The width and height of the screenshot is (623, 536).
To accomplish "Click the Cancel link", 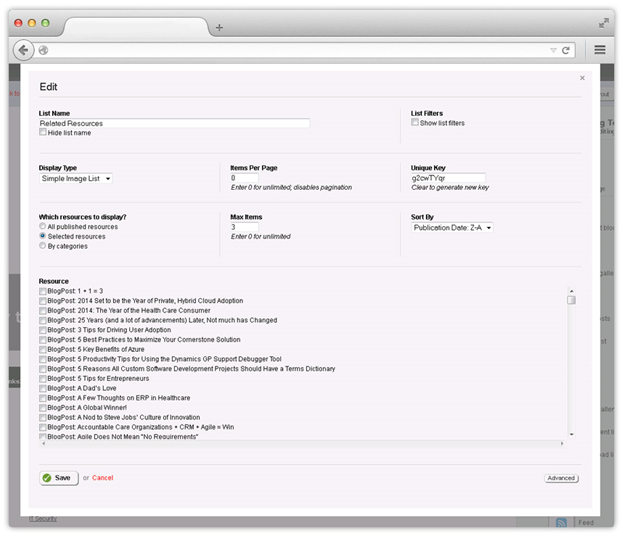I will (103, 478).
